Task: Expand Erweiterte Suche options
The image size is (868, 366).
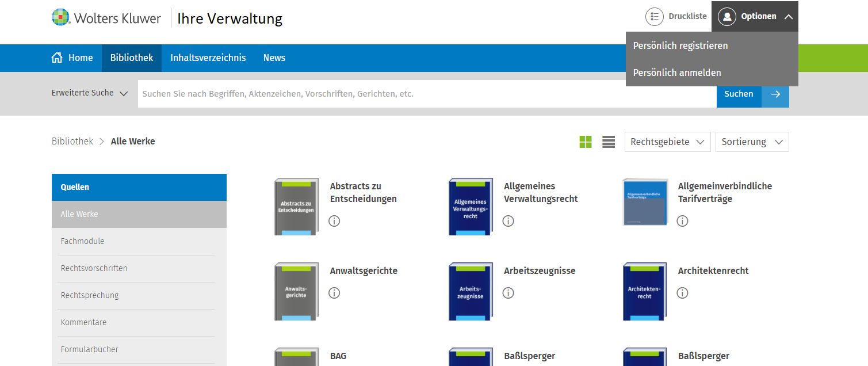Action: (x=90, y=93)
